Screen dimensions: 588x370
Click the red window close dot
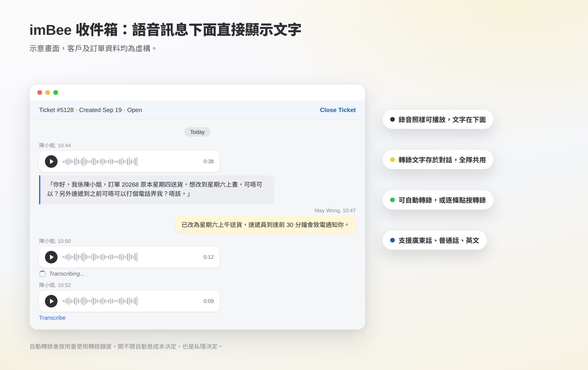pos(39,92)
